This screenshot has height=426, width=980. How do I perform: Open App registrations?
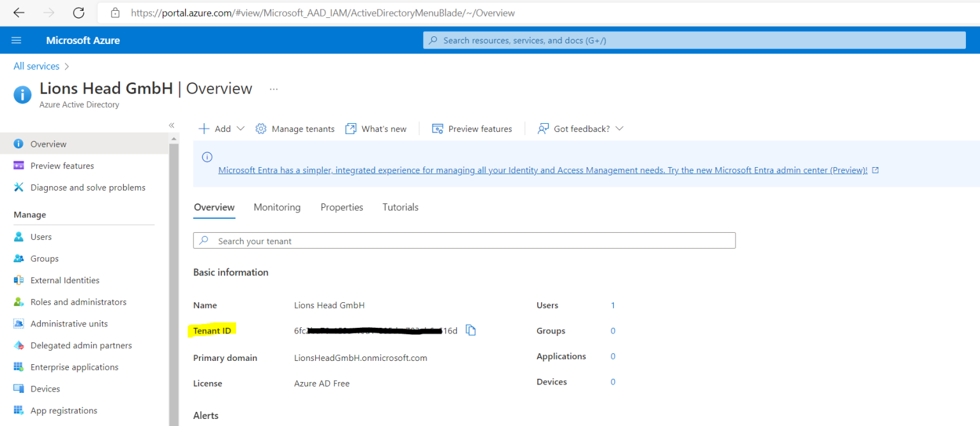[64, 410]
